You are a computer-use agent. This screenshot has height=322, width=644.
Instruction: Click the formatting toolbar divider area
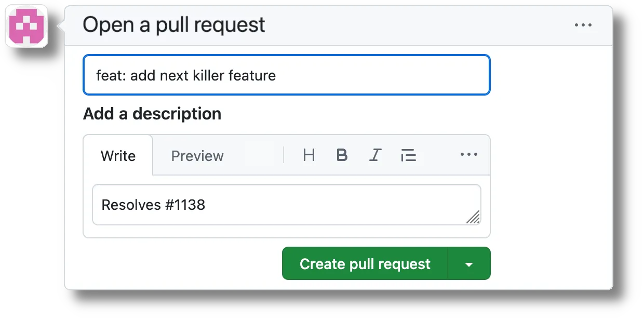tap(284, 155)
